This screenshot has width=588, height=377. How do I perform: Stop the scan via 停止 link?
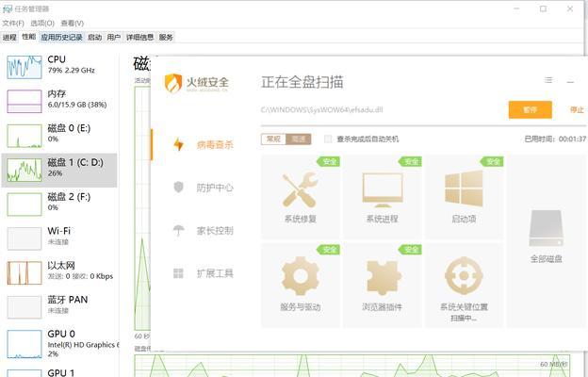pyautogui.click(x=577, y=109)
